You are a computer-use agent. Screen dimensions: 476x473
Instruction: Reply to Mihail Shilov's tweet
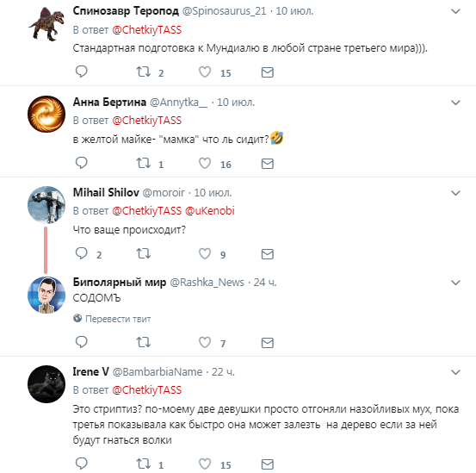click(x=82, y=253)
